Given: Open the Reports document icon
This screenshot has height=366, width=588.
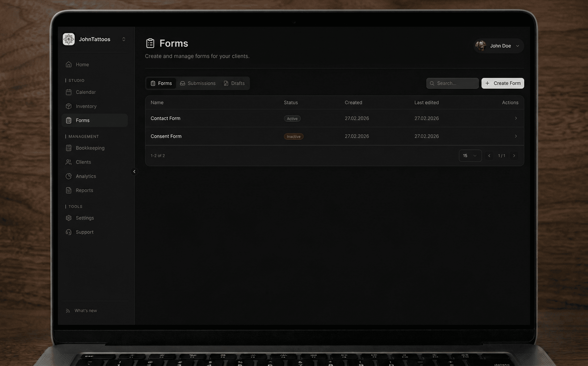Looking at the screenshot, I should tap(69, 190).
